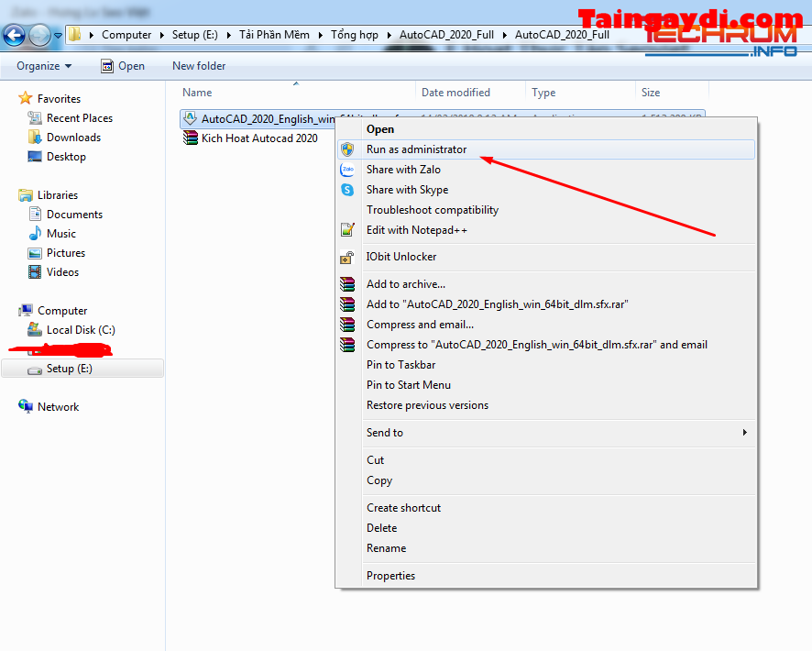The image size is (812, 651).
Task: Click the Zalo icon in context menu
Action: click(x=347, y=170)
